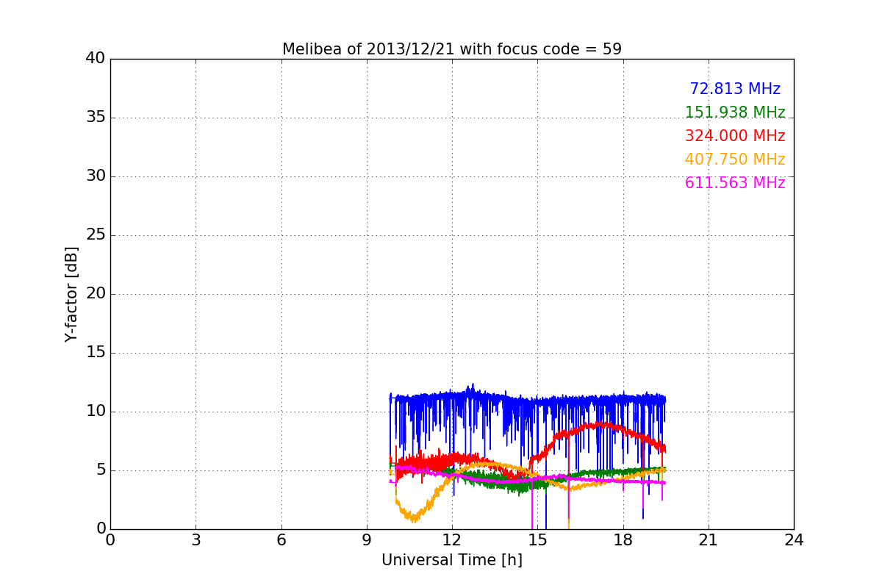
Task: Click the y-axis tick label 5
Action: [x=100, y=470]
